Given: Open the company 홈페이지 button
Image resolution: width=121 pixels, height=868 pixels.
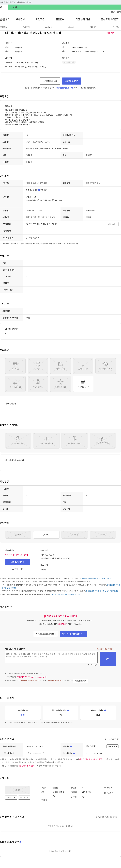Looking at the screenshot, I should (x=108, y=788).
